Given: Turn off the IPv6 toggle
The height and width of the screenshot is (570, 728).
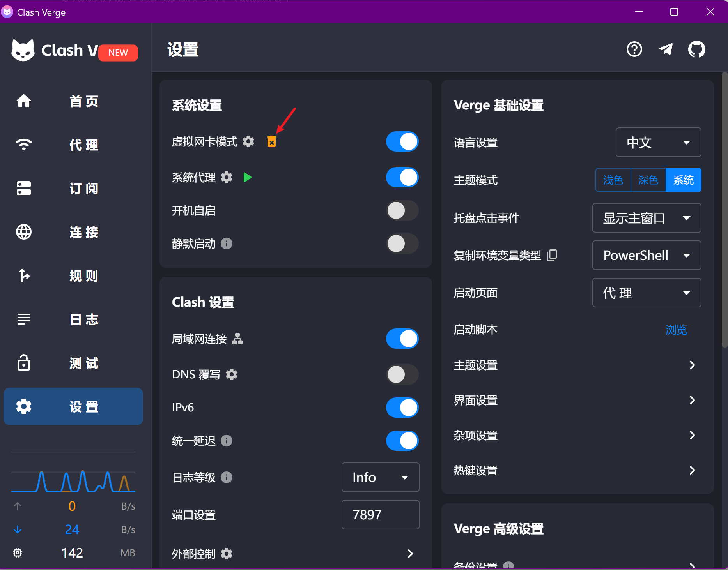Looking at the screenshot, I should (402, 408).
